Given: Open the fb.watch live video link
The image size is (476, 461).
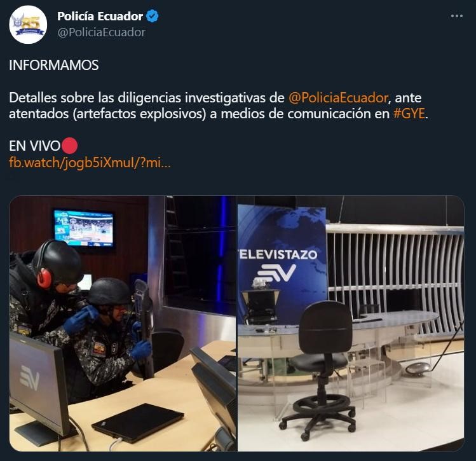Looking at the screenshot, I should 90,163.
